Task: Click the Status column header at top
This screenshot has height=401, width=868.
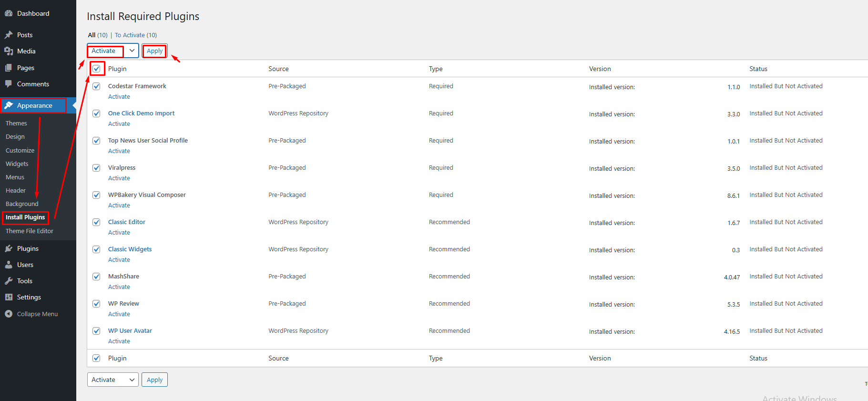Action: coord(758,69)
